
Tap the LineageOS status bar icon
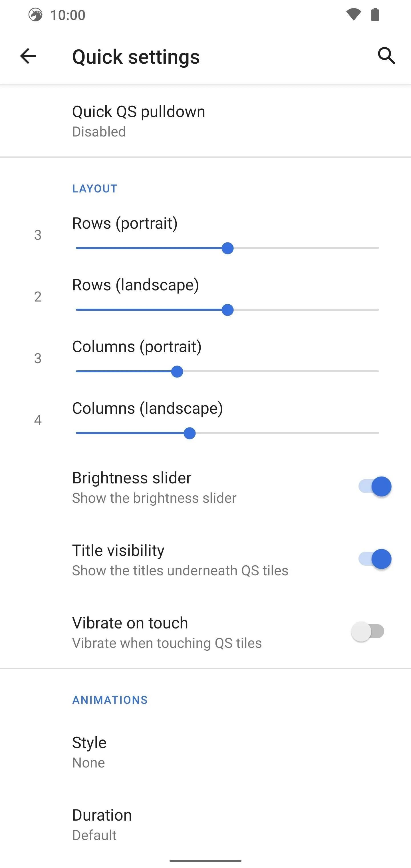point(35,15)
